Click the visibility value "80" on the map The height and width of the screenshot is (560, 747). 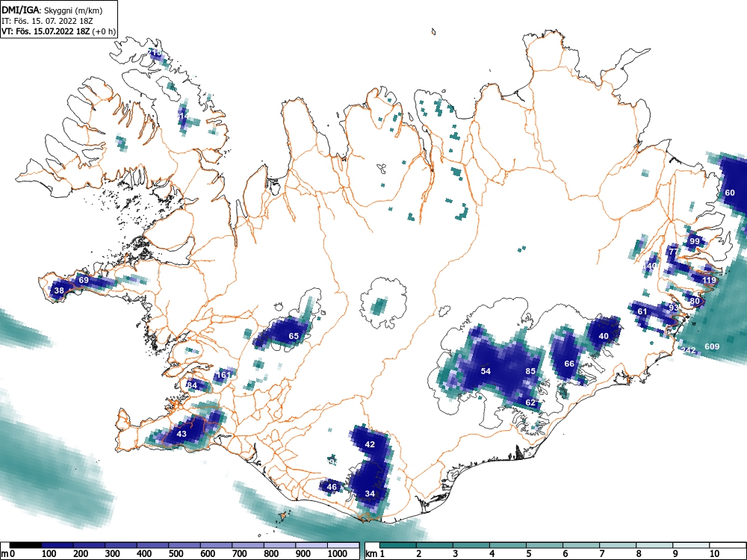[695, 301]
